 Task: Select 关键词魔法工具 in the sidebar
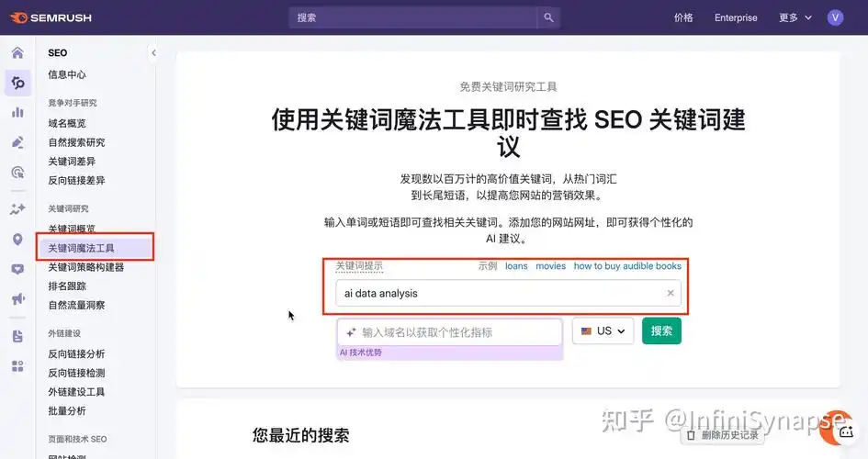tap(96, 248)
